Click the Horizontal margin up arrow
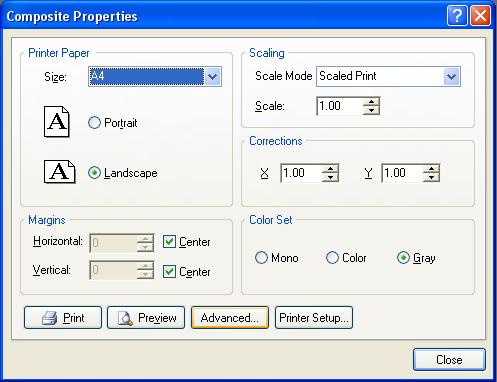This screenshot has height=382, width=497. 145,239
